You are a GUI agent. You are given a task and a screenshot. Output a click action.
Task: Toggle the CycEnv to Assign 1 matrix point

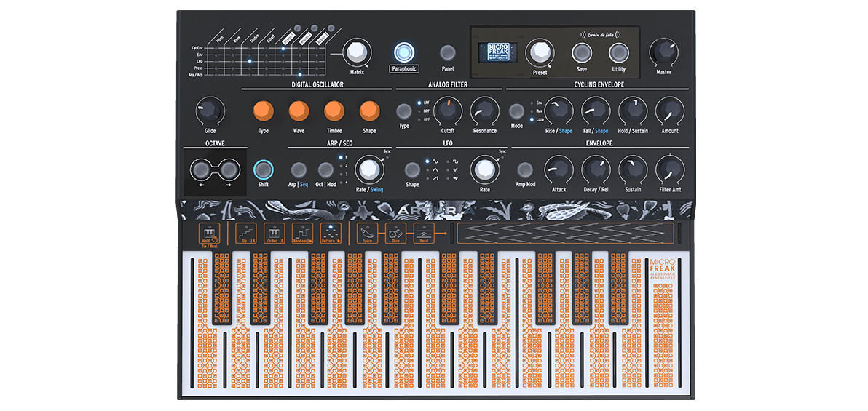(x=283, y=48)
